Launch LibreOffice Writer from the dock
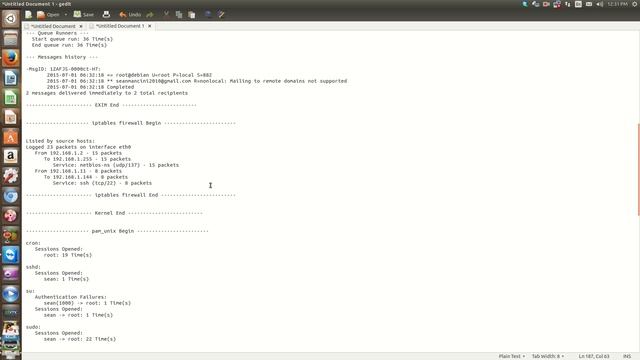Viewport: 640px width, 360px height. coord(11,78)
